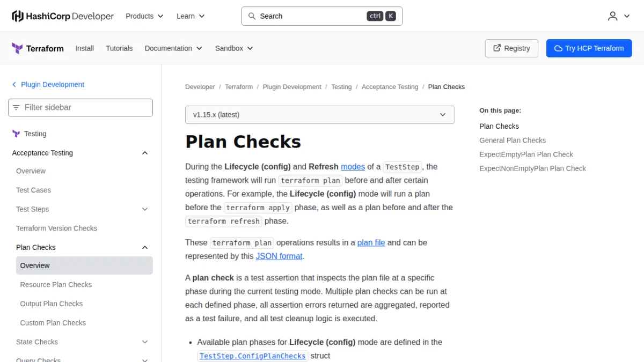
Task: Expand the State Checks section
Action: pyautogui.click(x=144, y=342)
